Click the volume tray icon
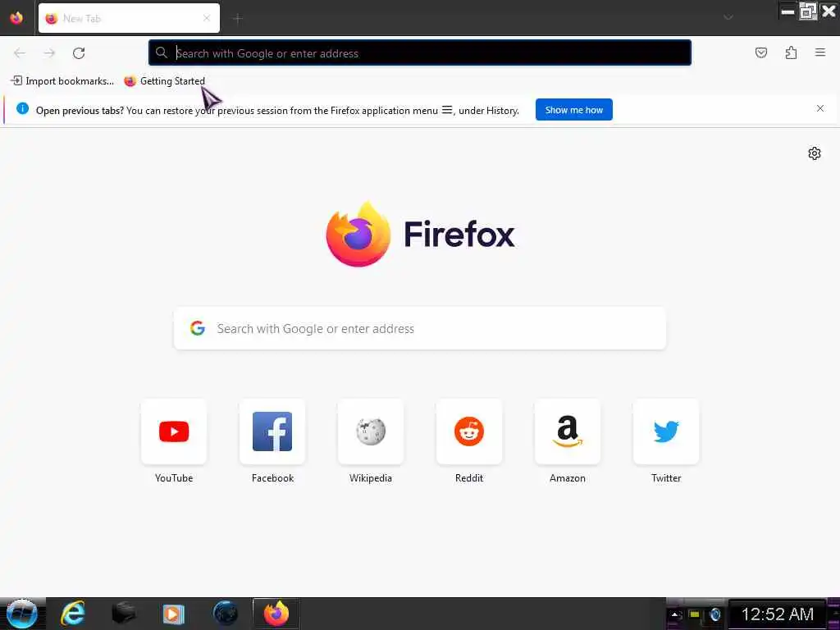This screenshot has width=840, height=630. [714, 614]
